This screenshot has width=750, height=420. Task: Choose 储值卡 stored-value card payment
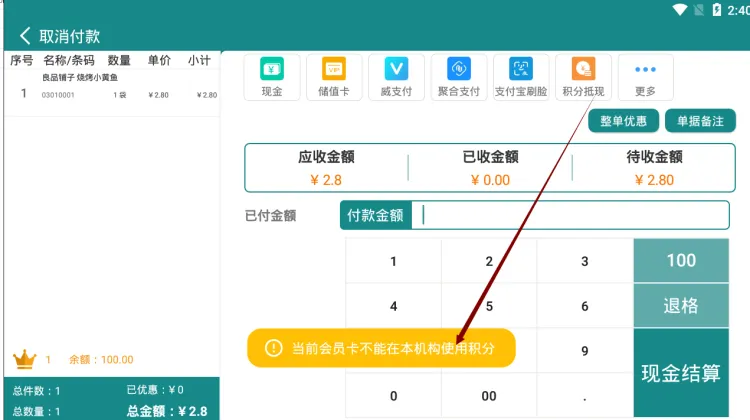[334, 76]
